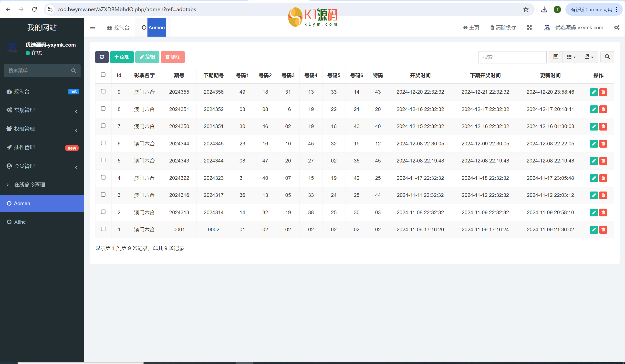625x364 pixels.
Task: Click the red delete icon for row Id 9
Action: click(603, 92)
